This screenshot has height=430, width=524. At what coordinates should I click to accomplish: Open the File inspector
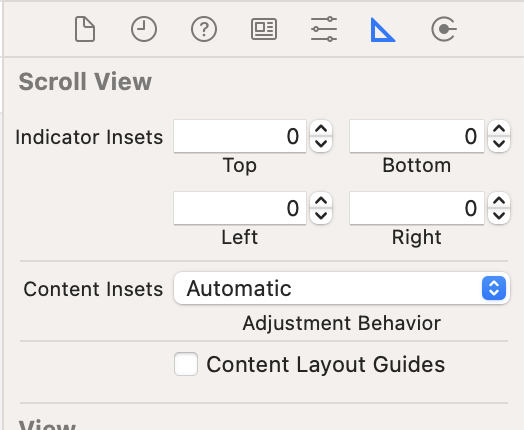(x=85, y=29)
